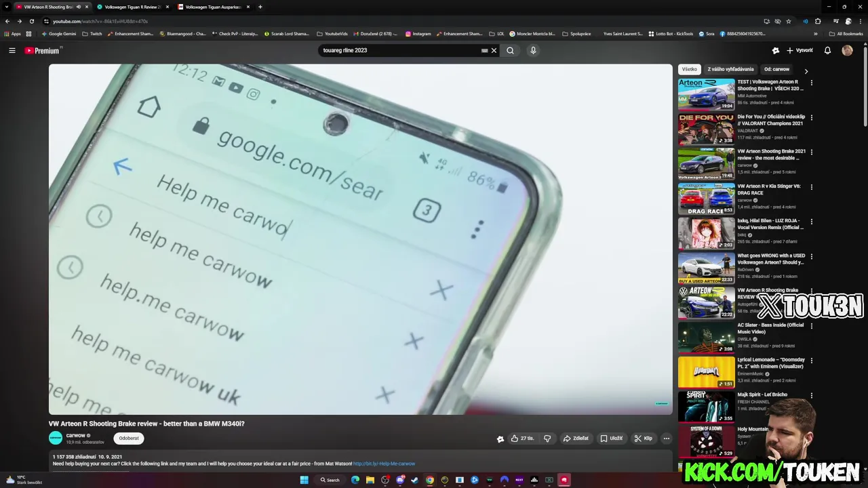The image size is (868, 488).
Task: Click the YouTube search input field
Action: click(400, 50)
